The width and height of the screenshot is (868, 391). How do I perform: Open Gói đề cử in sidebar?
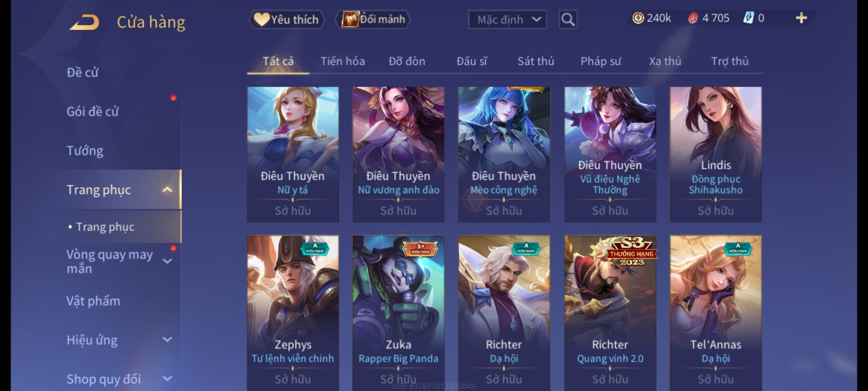(93, 112)
